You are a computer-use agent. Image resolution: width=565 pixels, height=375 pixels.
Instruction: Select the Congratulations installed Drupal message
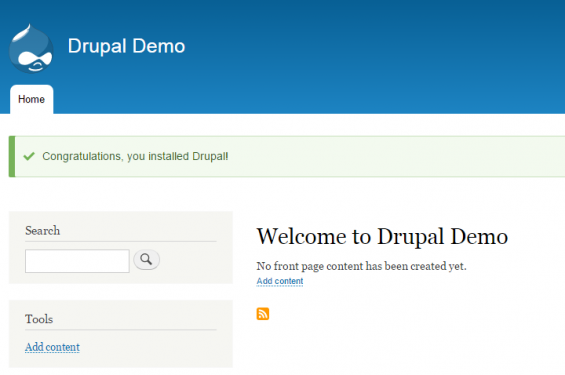(x=135, y=156)
